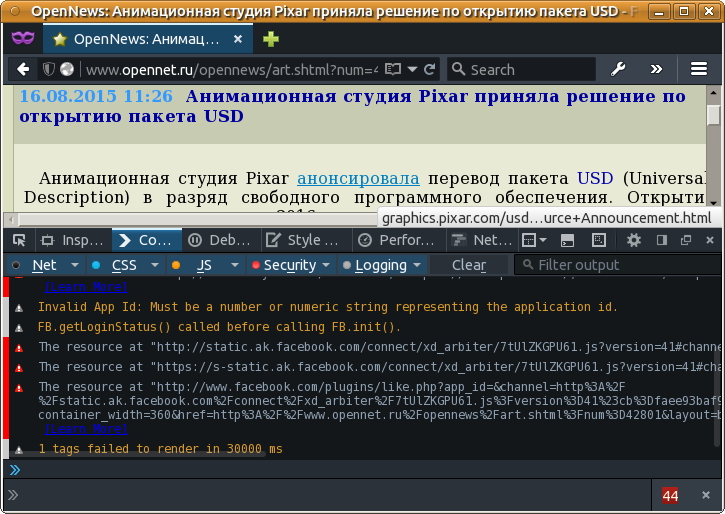Select FB.getLoginStatus() warning message

[x=219, y=327]
